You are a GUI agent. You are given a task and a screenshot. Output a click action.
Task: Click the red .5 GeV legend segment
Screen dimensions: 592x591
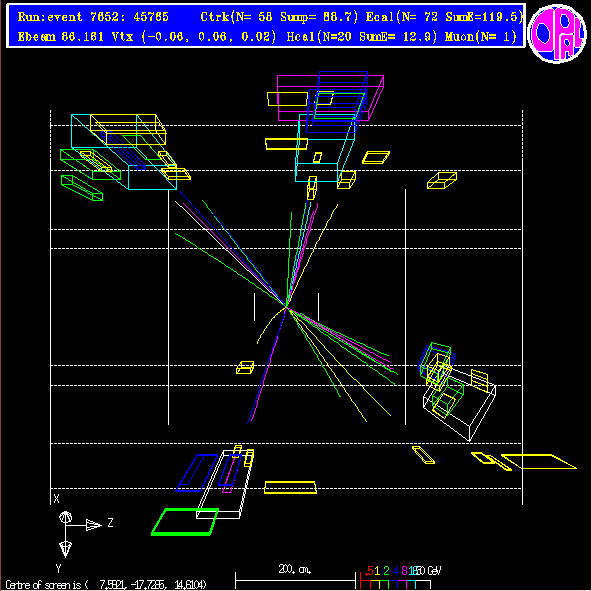pos(364,584)
